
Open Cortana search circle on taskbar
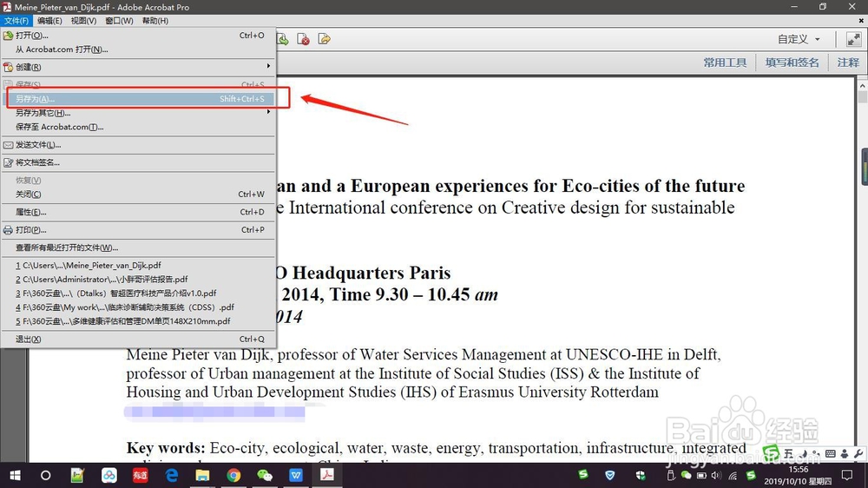[x=46, y=475]
